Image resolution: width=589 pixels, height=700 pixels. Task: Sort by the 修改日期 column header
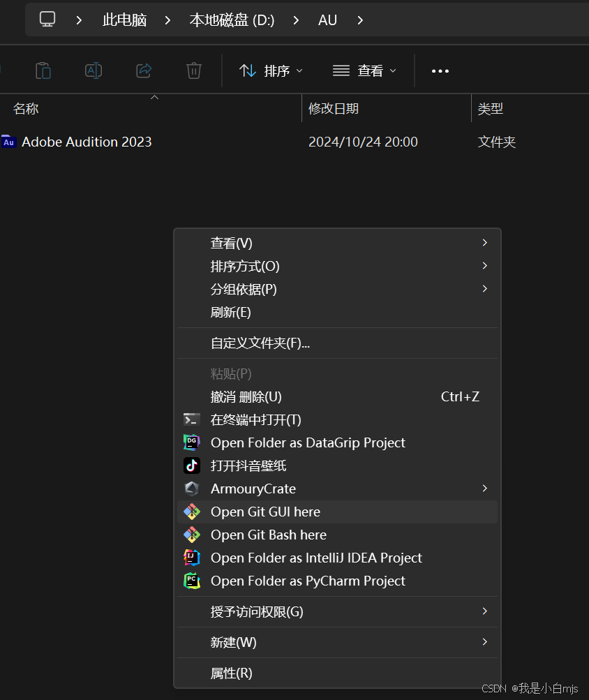click(334, 108)
